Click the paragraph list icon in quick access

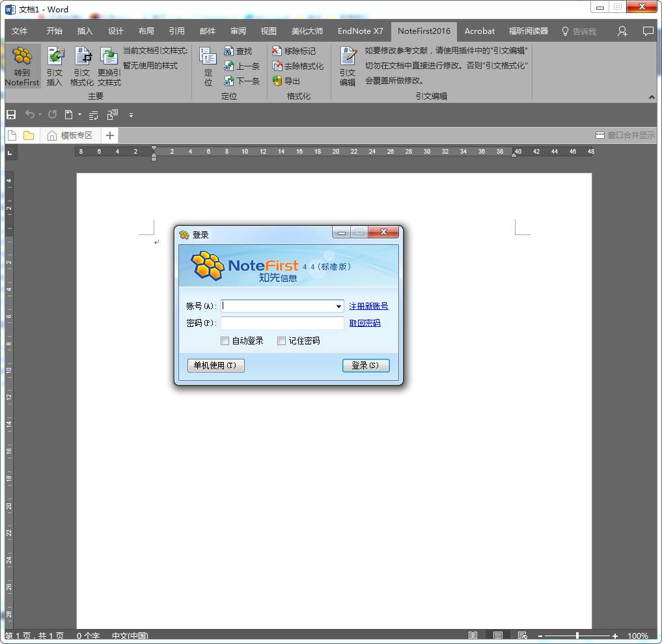click(x=94, y=115)
